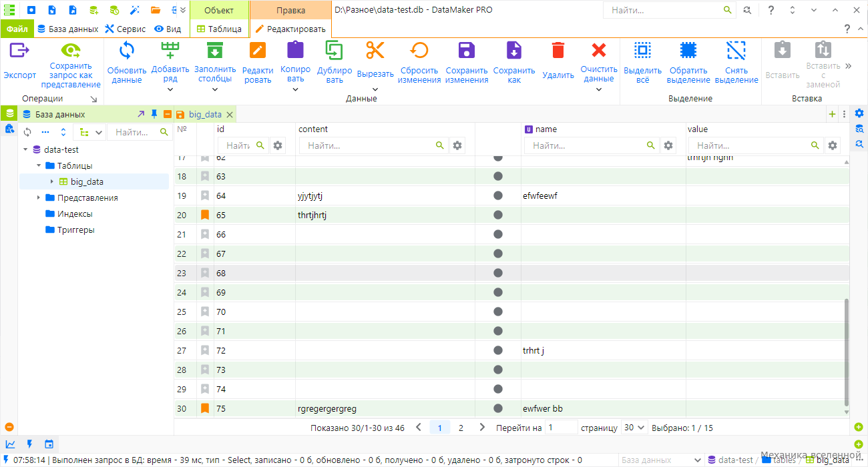
Task: Click the Редактировать pencil icon in ribbon
Action: pyautogui.click(x=257, y=50)
